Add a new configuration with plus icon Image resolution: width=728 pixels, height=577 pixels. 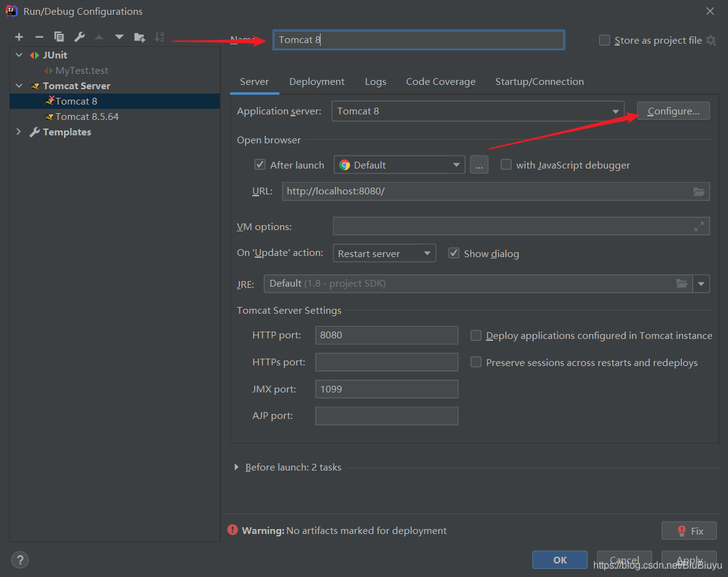coord(19,37)
